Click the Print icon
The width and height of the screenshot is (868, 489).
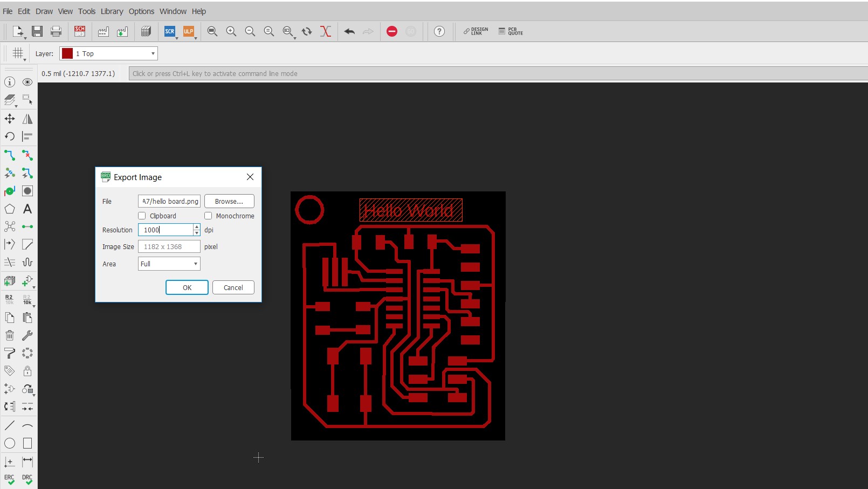[56, 31]
